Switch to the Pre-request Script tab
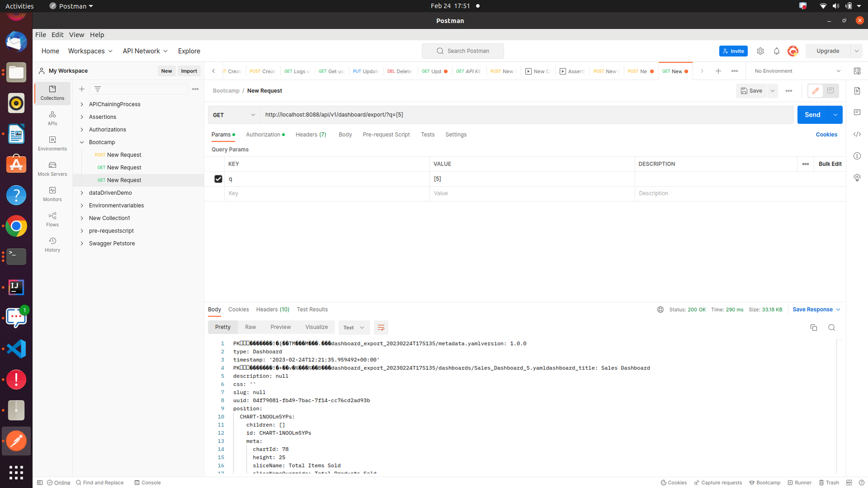The height and width of the screenshot is (488, 868). (386, 135)
